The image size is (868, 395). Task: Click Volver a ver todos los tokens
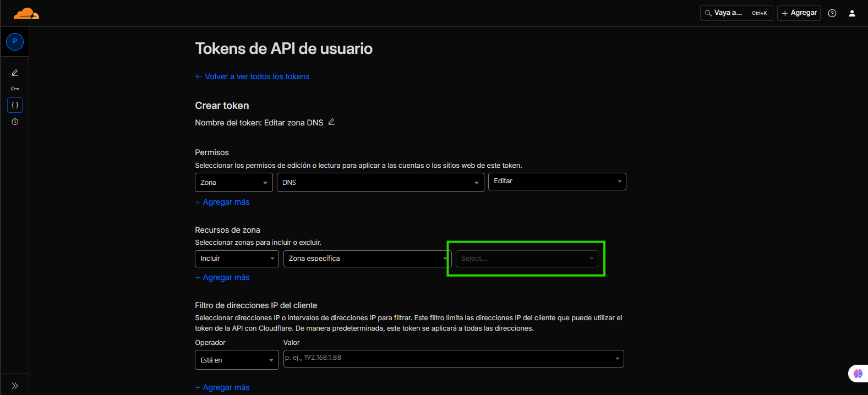(257, 76)
